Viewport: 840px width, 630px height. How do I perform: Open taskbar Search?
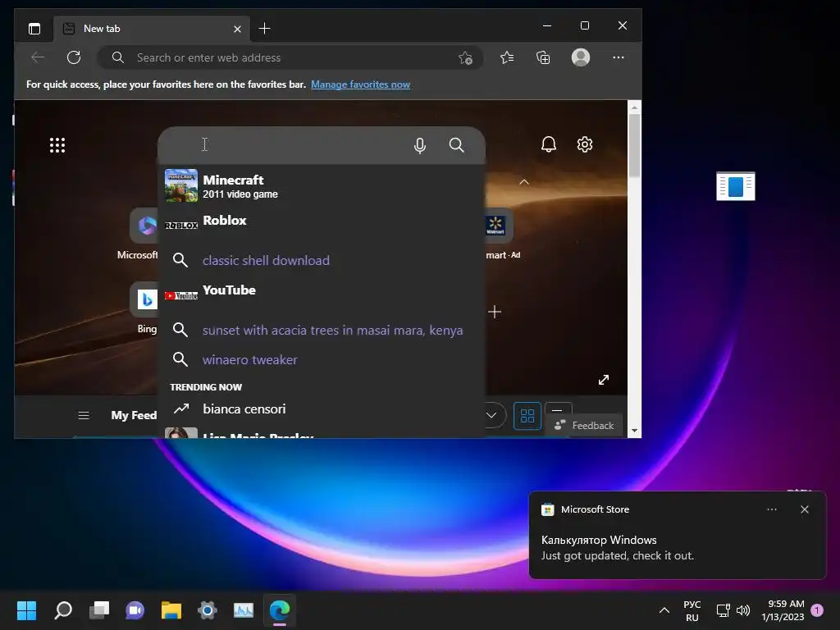[63, 609]
